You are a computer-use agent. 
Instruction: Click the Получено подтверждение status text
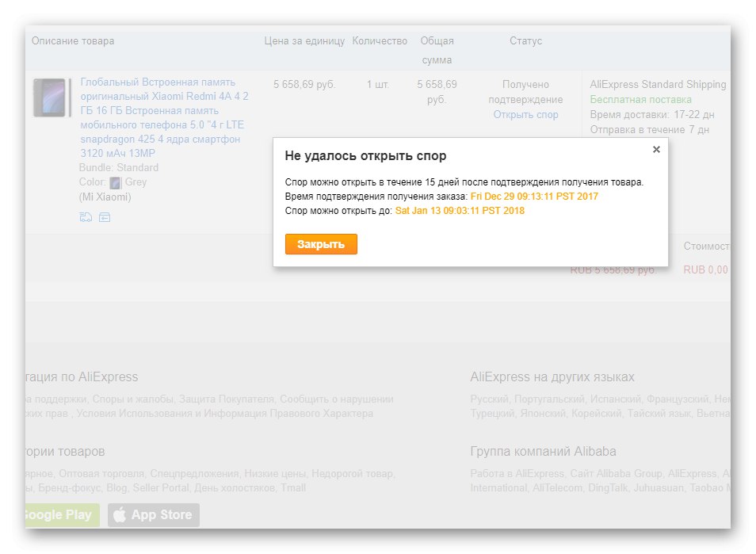pos(525,92)
